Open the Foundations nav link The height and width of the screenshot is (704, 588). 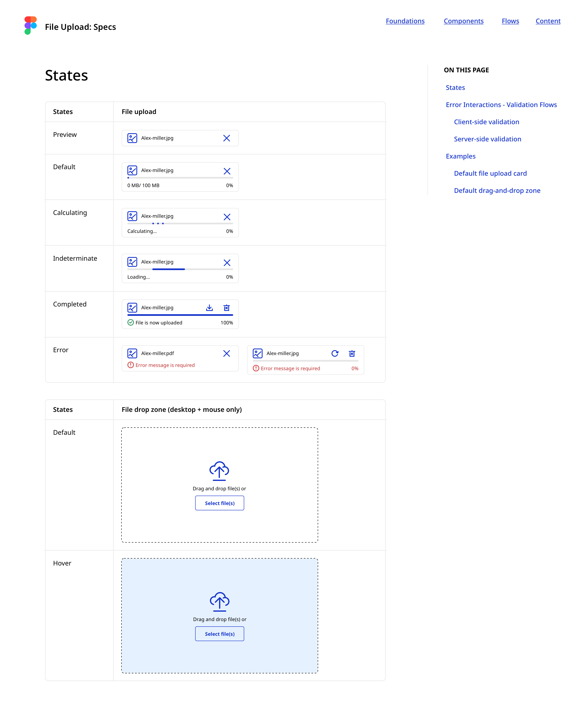[405, 21]
